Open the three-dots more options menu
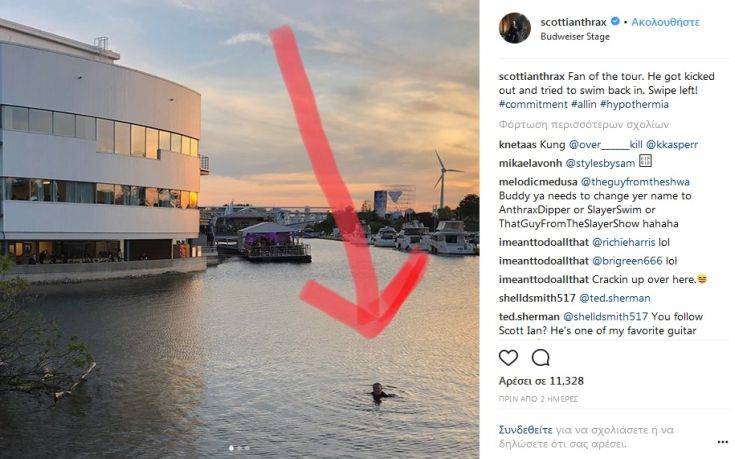This screenshot has width=735, height=459. pyautogui.click(x=722, y=439)
